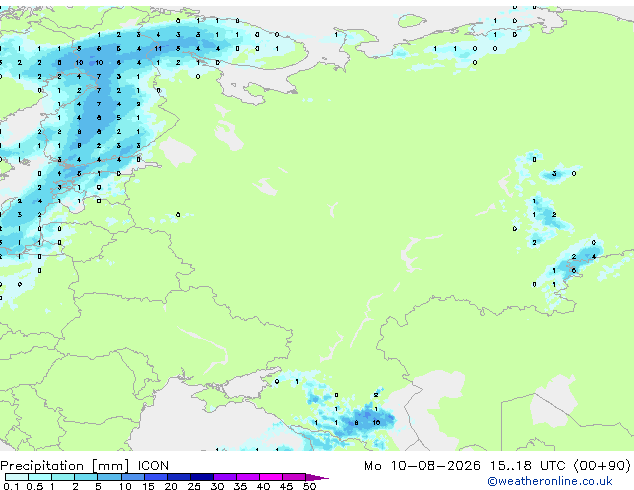This screenshot has height=490, width=634.
Task: Click the '11' precipitation value on the map
Action: [x=158, y=49]
